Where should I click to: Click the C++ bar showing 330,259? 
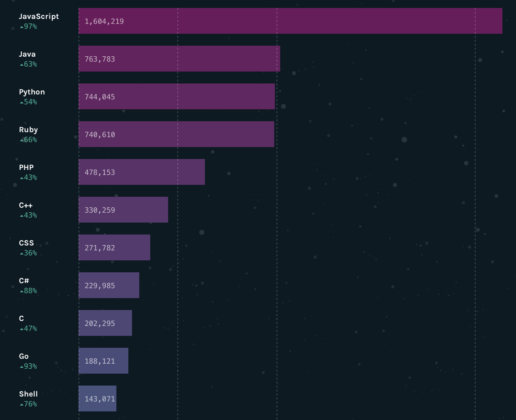pos(123,210)
